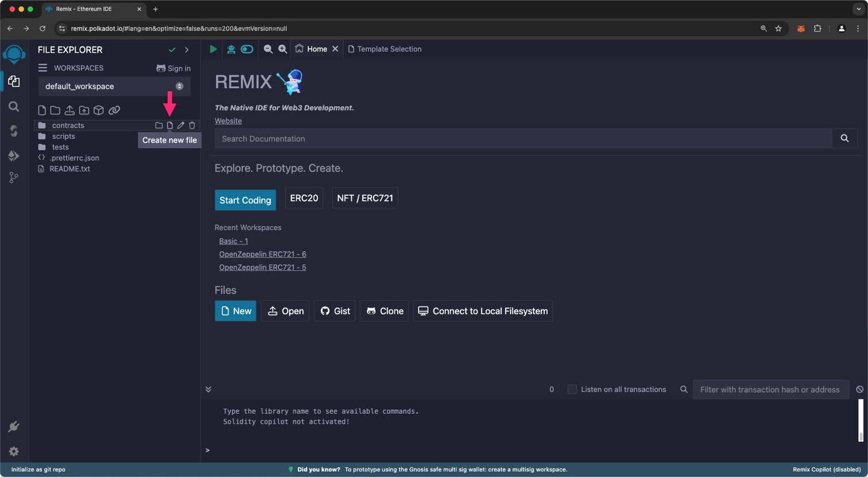Rename the contracts folder with pencil icon
Viewport: 868px width, 477px height.
pos(181,125)
